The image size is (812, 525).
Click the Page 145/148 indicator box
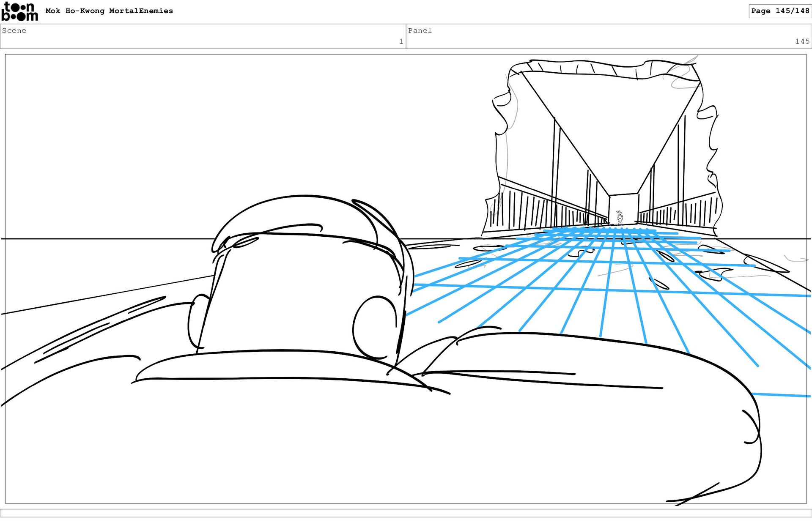779,11
